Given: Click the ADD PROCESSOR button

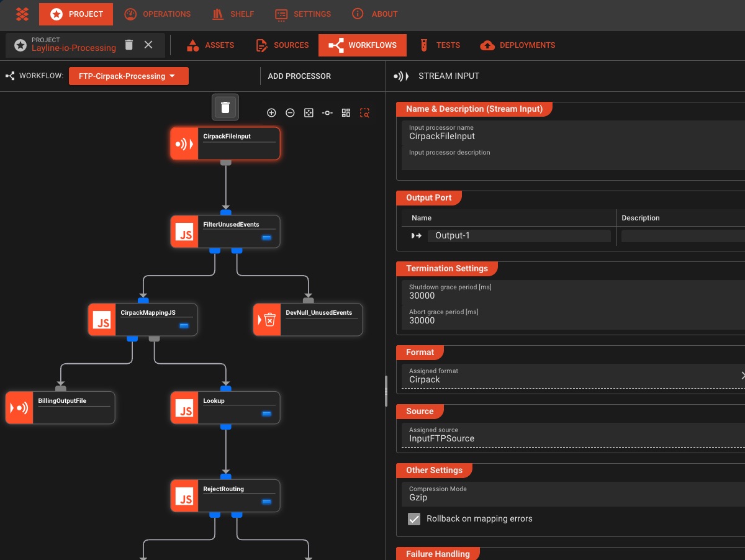Looking at the screenshot, I should point(299,76).
